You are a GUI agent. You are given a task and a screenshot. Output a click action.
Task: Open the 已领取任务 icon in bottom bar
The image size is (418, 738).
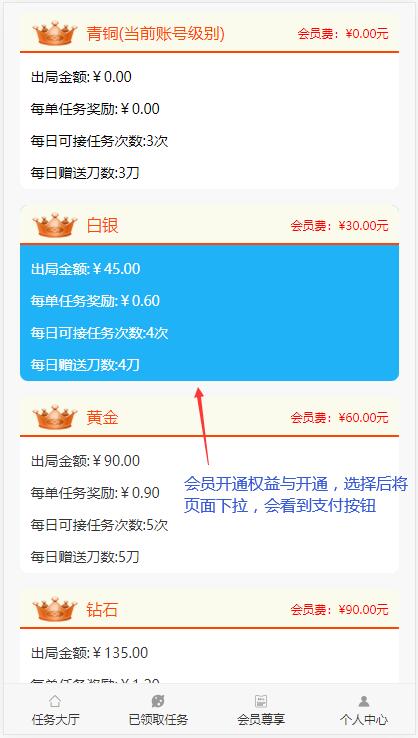point(158,701)
